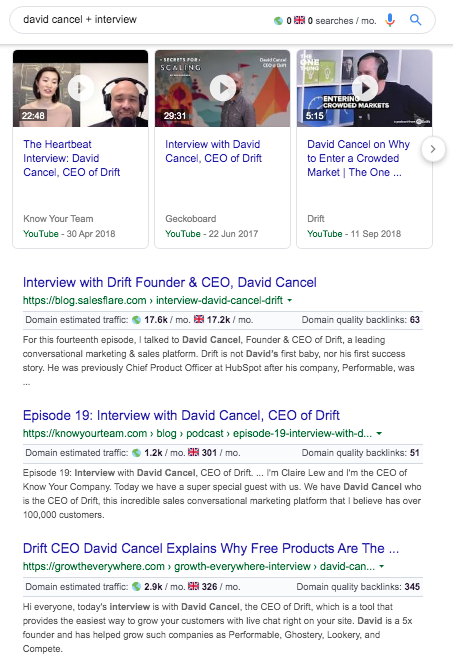The width and height of the screenshot is (453, 657).
Task: Click the 22:48 duration video thumbnail
Action: coord(80,88)
